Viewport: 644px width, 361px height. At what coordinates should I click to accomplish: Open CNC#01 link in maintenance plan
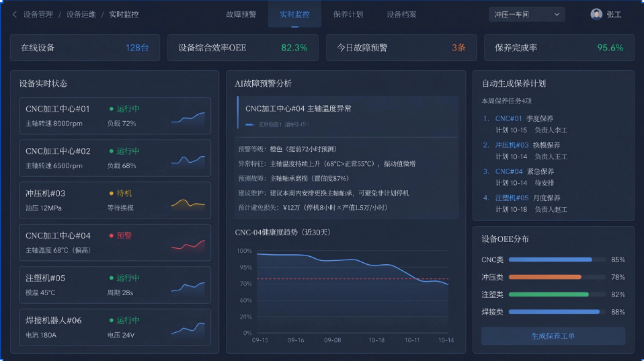508,119
